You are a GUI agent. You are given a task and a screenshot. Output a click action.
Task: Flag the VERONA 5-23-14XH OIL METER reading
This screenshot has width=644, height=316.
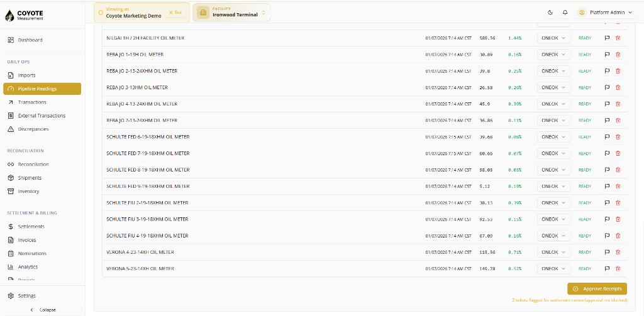[x=607, y=268]
